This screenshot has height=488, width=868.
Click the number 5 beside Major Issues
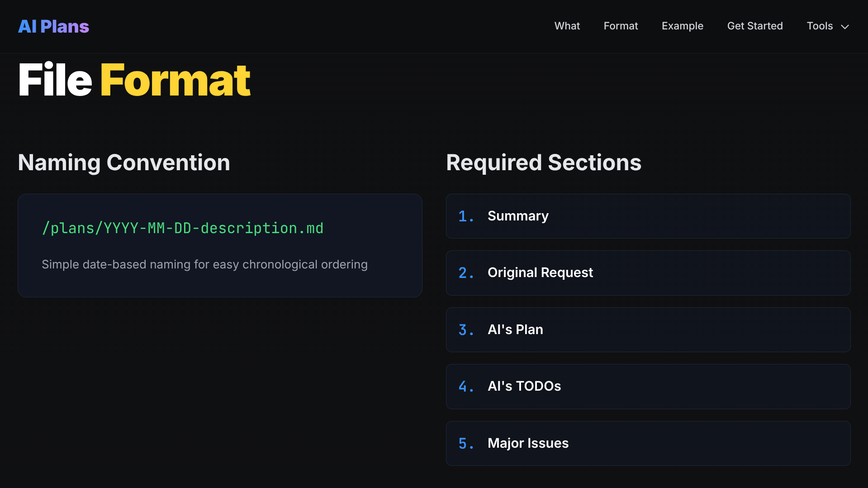click(x=465, y=444)
